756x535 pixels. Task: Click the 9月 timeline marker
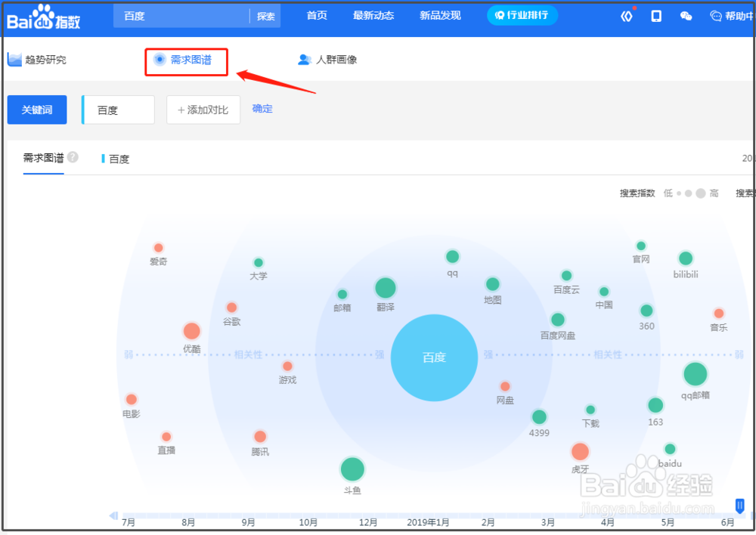pyautogui.click(x=248, y=522)
